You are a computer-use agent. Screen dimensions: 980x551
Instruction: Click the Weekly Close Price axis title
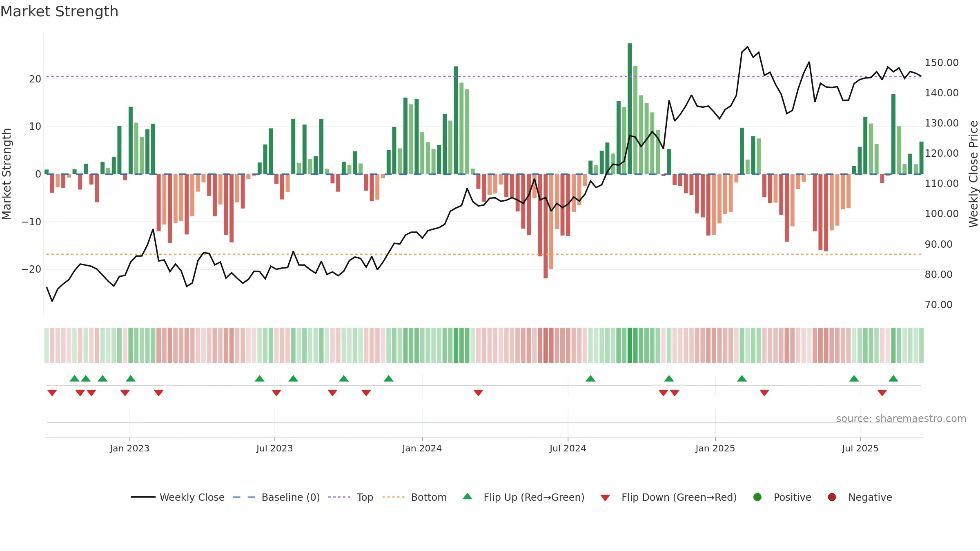pos(973,174)
